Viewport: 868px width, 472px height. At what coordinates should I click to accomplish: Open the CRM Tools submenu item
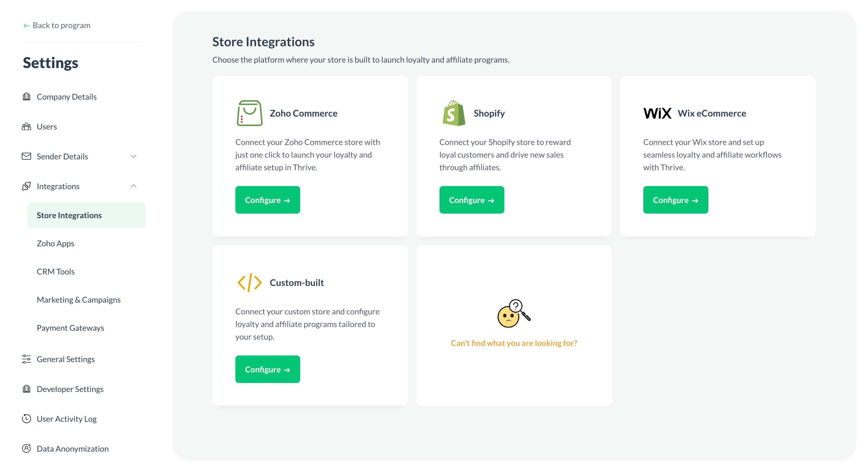56,271
